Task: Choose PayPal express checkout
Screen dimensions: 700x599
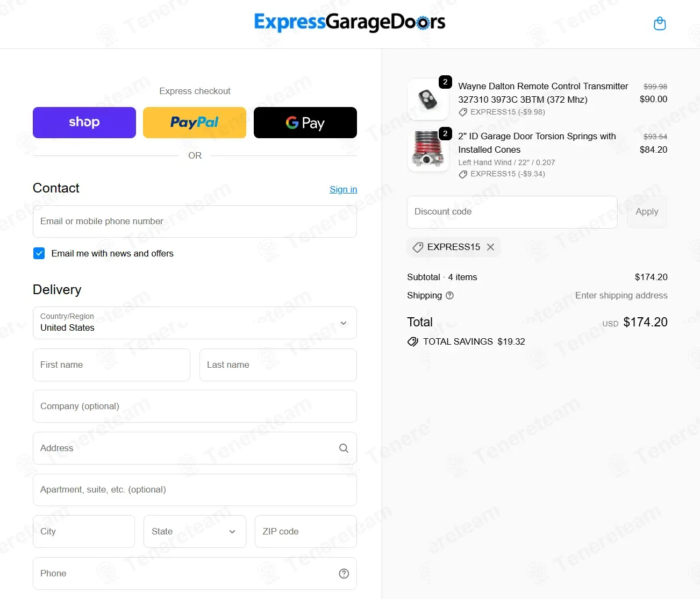Action: 195,123
